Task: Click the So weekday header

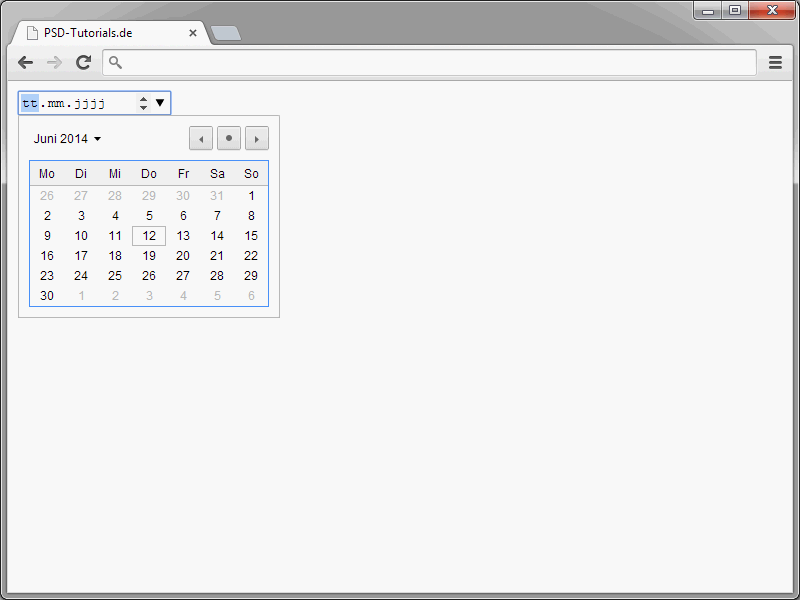Action: click(251, 174)
